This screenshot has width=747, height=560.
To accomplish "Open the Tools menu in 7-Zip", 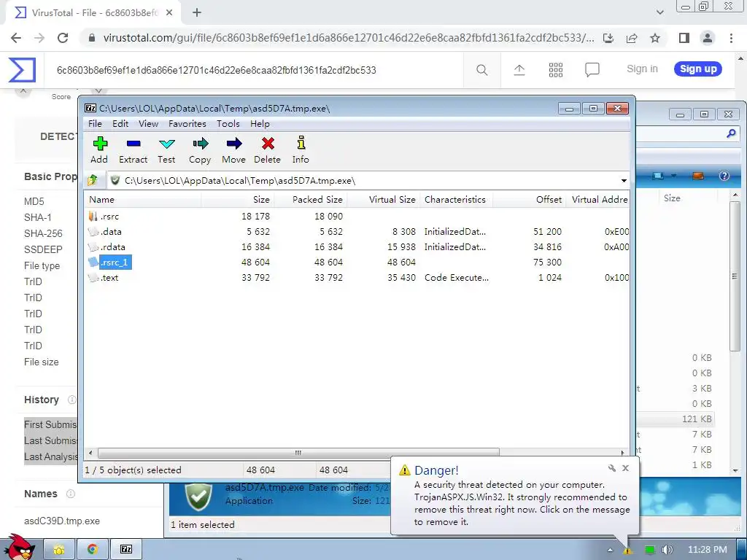I will pos(228,124).
